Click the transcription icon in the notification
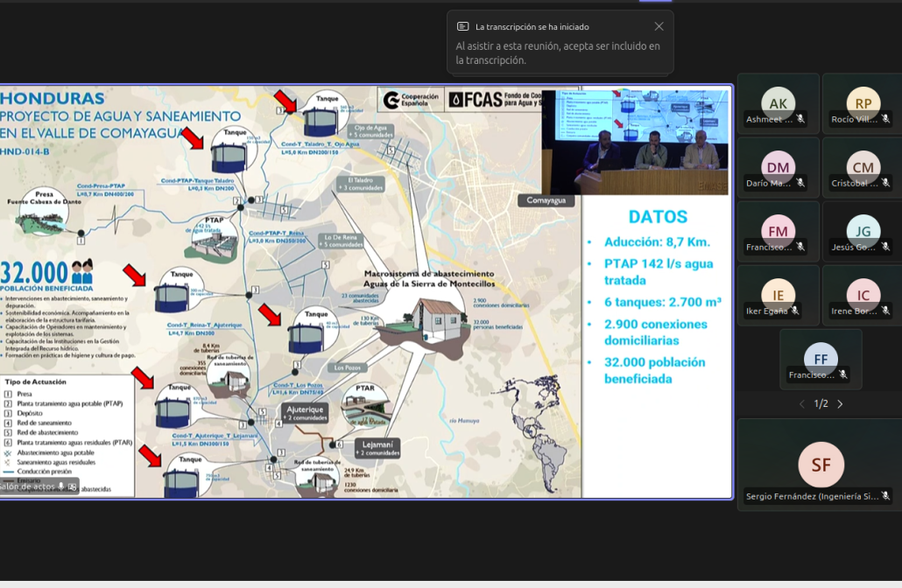The width and height of the screenshot is (902, 588). (x=463, y=26)
